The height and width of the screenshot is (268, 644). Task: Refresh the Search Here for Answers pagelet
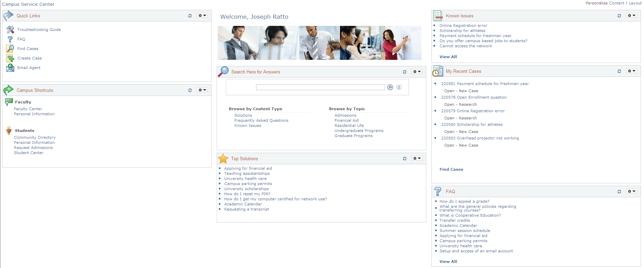point(405,72)
